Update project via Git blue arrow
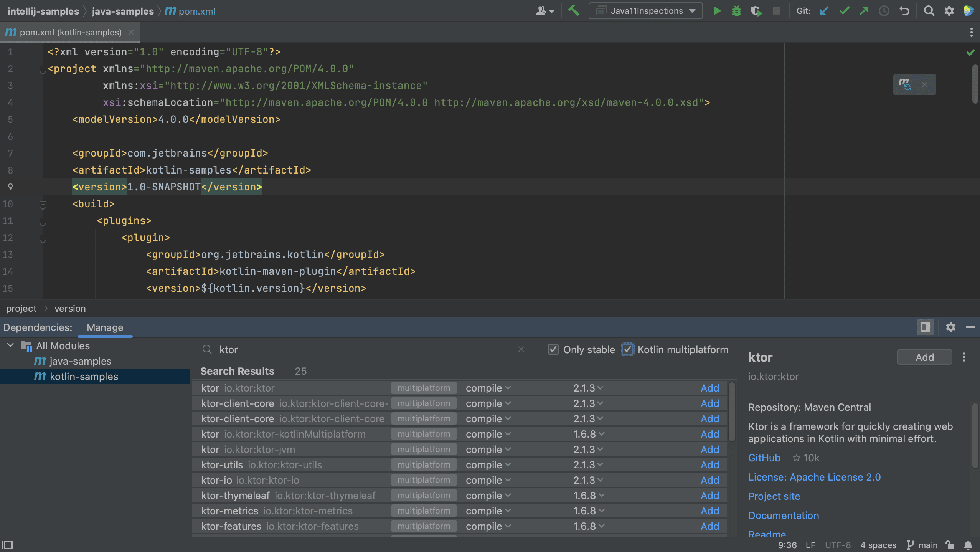This screenshot has width=980, height=552. pyautogui.click(x=824, y=11)
